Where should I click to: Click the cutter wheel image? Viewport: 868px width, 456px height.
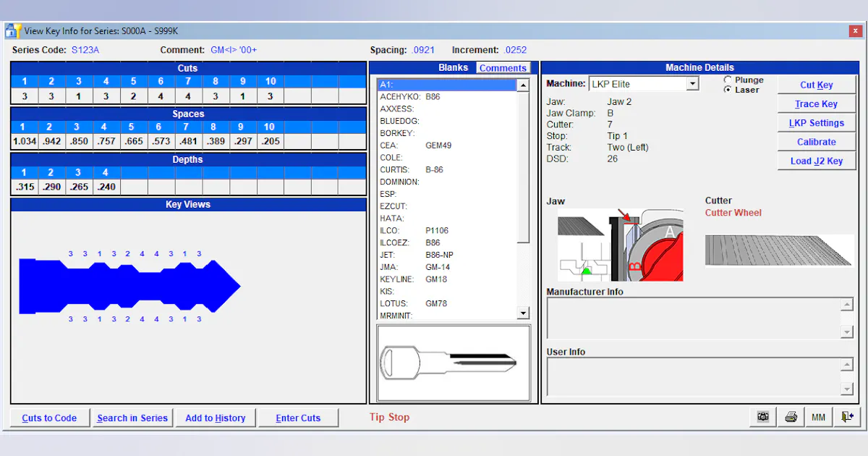(x=779, y=250)
